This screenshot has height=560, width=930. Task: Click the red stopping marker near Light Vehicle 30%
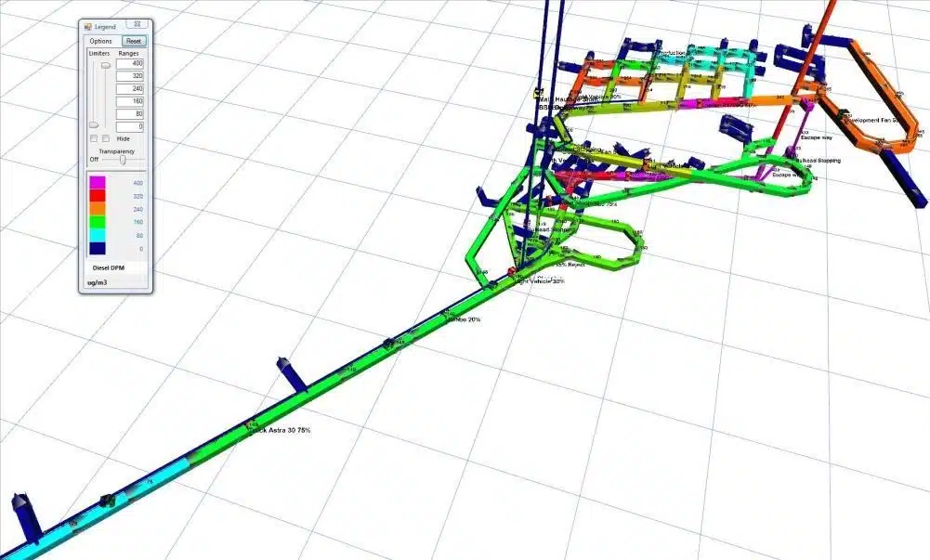click(511, 271)
